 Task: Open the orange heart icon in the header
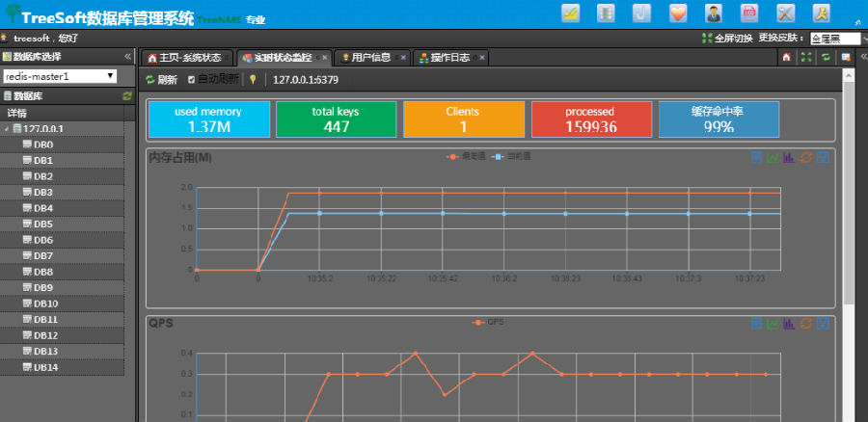coord(678,13)
